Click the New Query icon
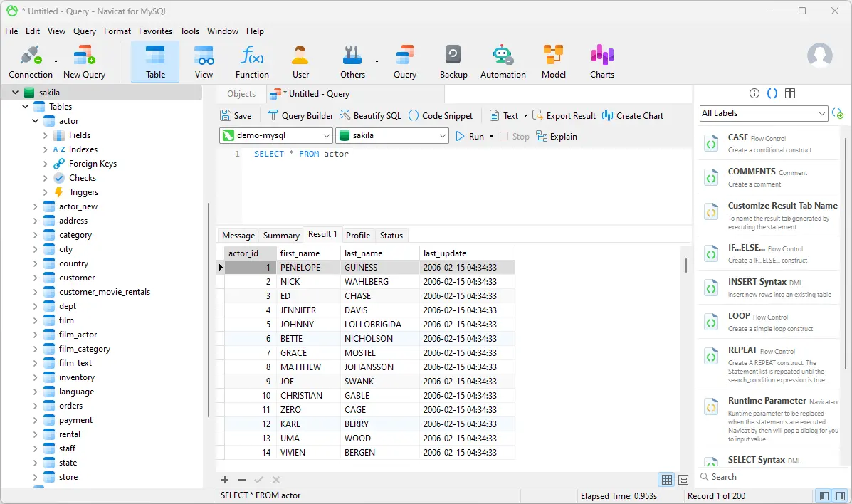 tap(84, 61)
